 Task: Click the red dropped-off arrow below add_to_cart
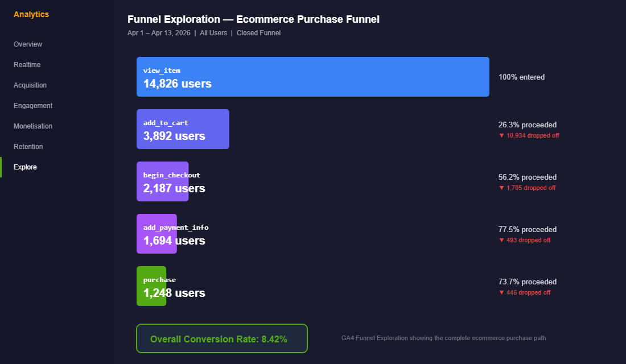(x=528, y=135)
